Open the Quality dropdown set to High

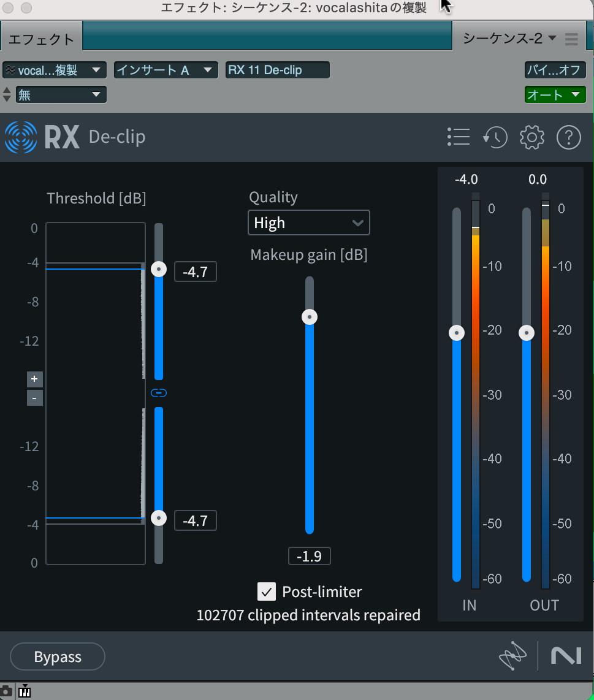click(x=308, y=223)
